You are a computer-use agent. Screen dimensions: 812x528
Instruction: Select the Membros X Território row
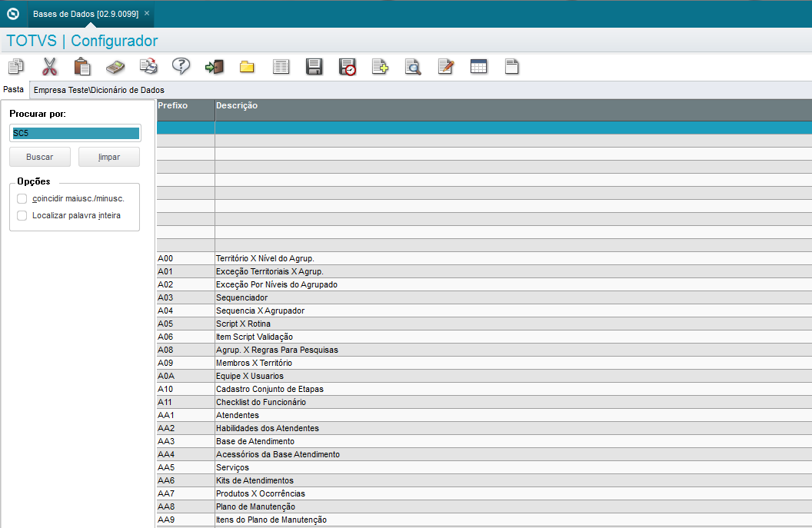tap(484, 363)
